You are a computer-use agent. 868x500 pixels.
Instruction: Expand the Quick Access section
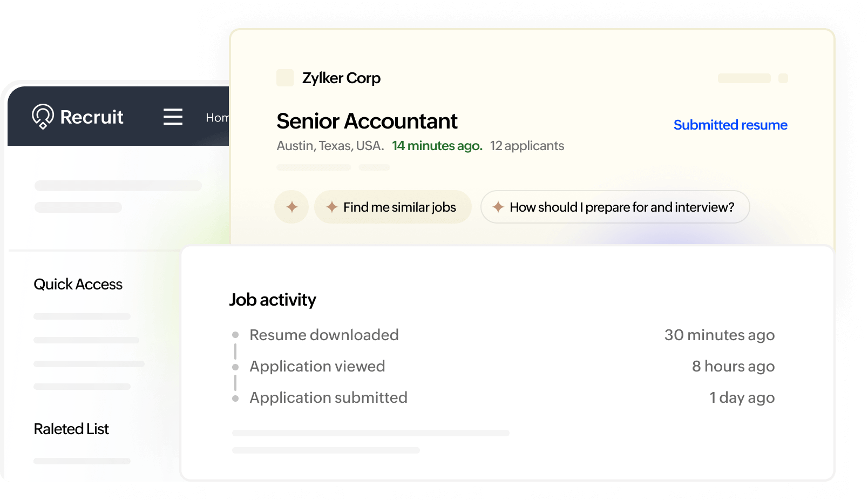78,285
